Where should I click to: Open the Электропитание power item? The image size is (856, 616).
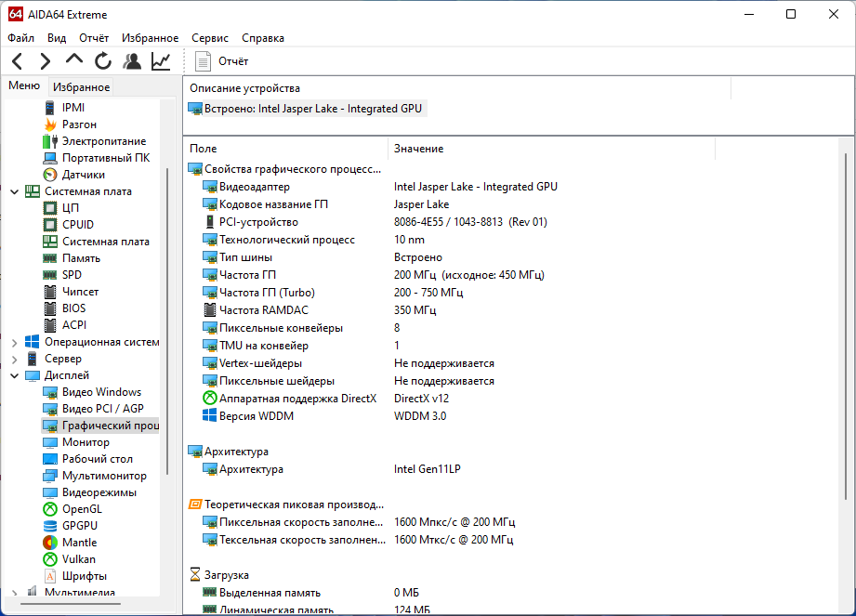[95, 141]
